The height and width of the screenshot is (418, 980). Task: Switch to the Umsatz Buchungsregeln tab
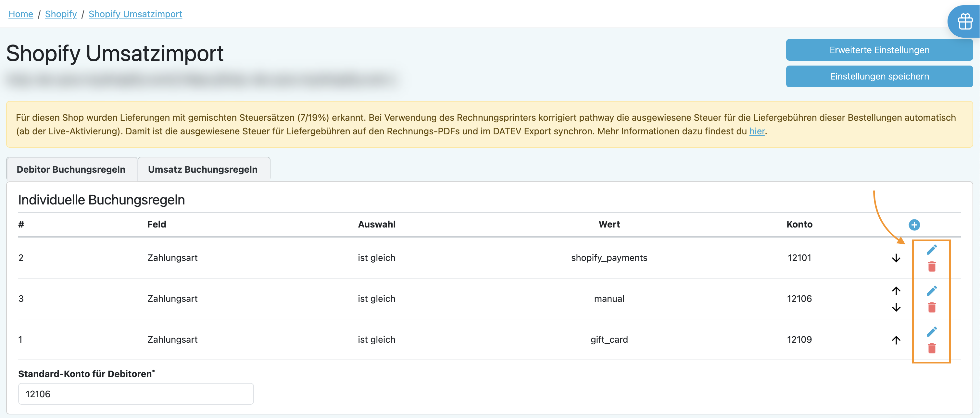coord(203,169)
